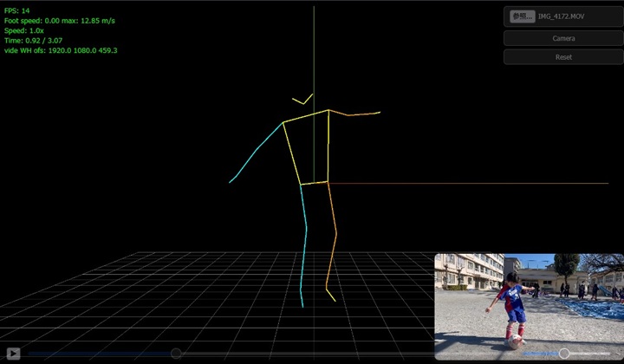624x364 pixels.
Task: Click the main timeline slider handle
Action: [176, 354]
